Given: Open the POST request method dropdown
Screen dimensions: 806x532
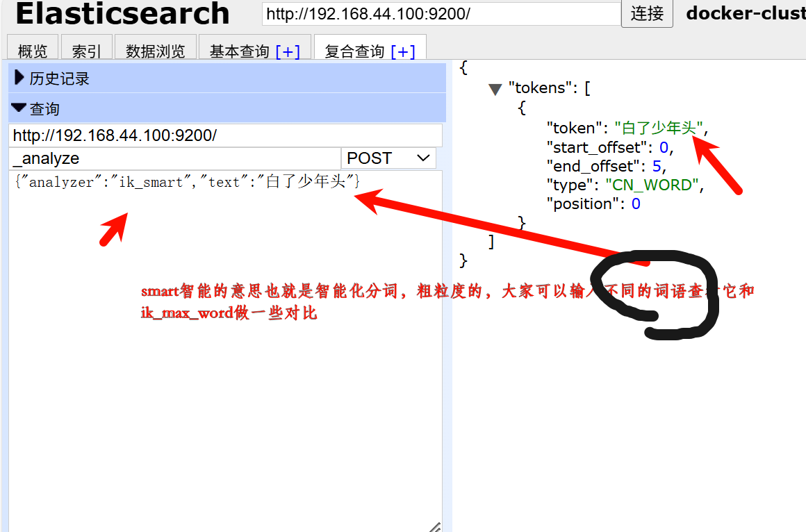Looking at the screenshot, I should pyautogui.click(x=388, y=158).
